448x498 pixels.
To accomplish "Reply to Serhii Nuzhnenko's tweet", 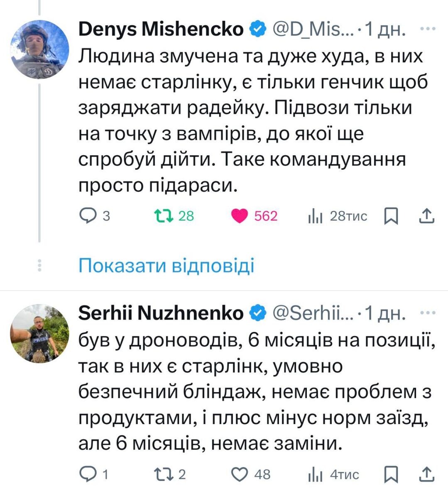I will tap(88, 474).
